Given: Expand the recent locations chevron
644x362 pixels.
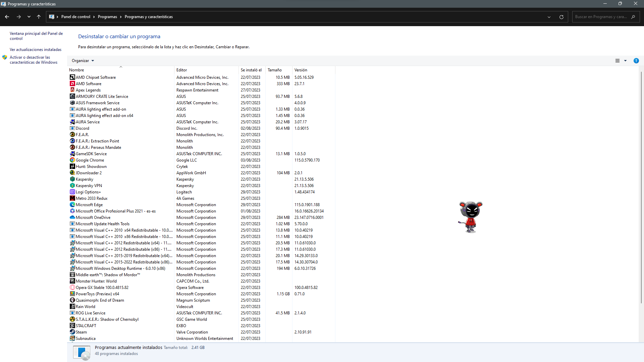Looking at the screenshot, I should pos(29,17).
